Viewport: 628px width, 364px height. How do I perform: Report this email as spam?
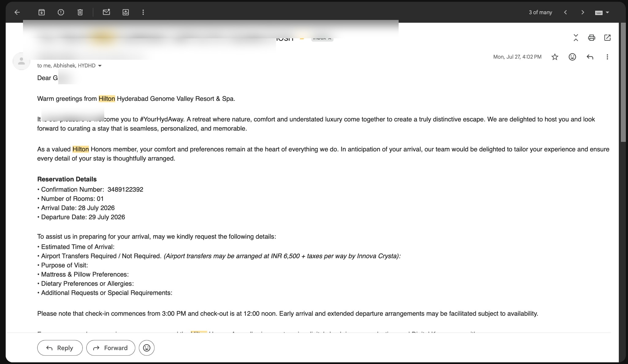61,12
